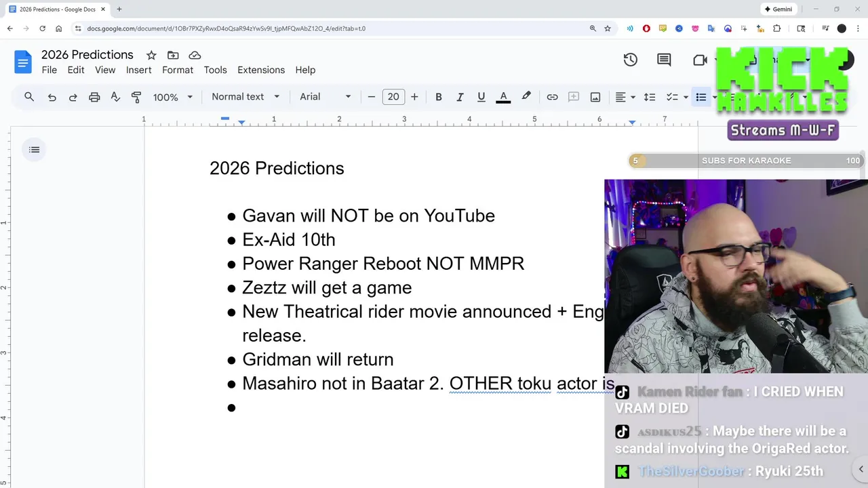868x488 pixels.
Task: Click the 2026 Predictions browser tab
Action: [x=57, y=9]
